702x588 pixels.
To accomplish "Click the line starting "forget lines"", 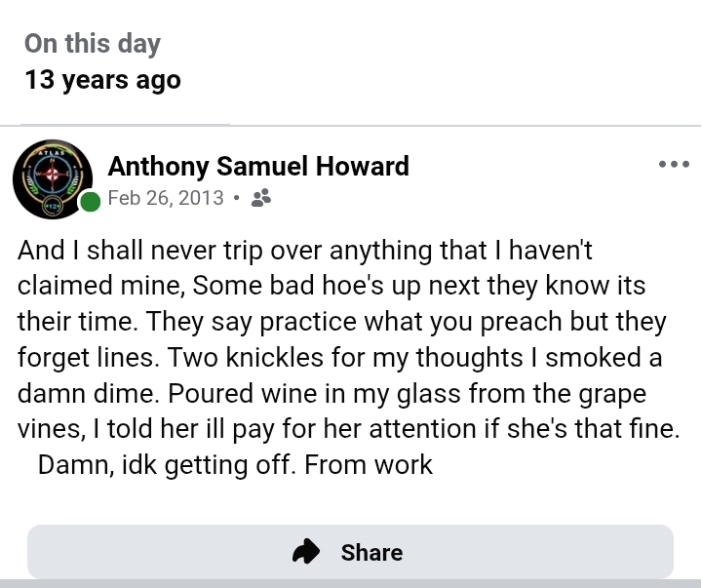I will [x=339, y=357].
